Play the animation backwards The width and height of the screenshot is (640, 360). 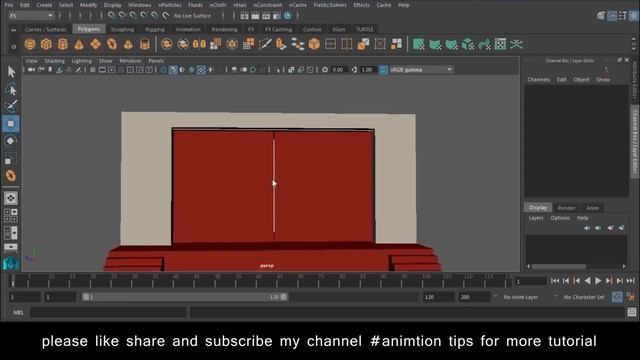point(587,281)
